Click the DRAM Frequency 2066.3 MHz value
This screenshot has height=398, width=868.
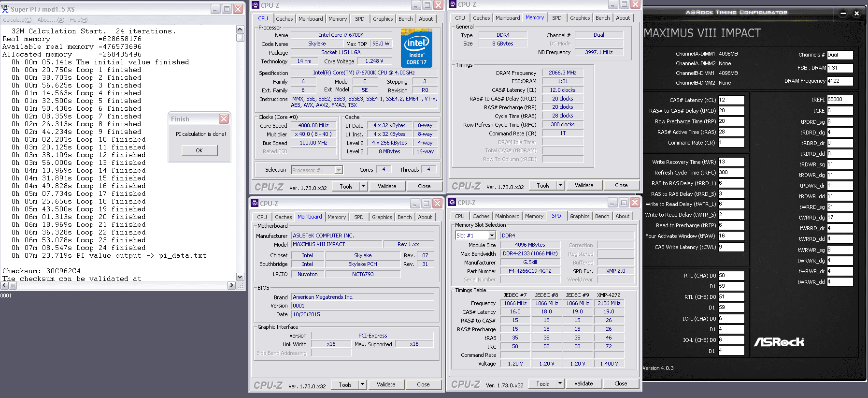(x=563, y=73)
